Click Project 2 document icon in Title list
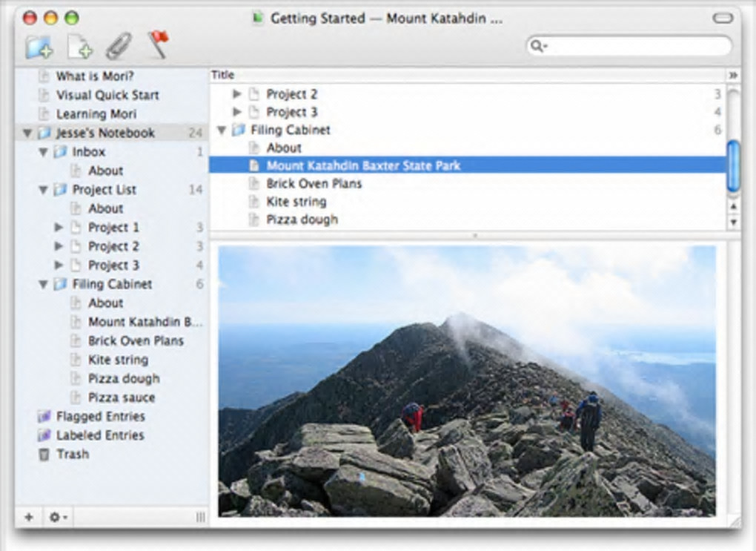This screenshot has height=551, width=756. [253, 94]
